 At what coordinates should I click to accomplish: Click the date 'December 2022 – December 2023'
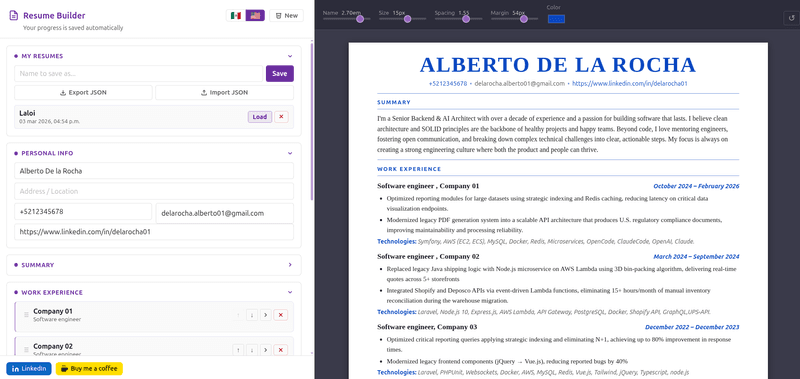(x=692, y=327)
